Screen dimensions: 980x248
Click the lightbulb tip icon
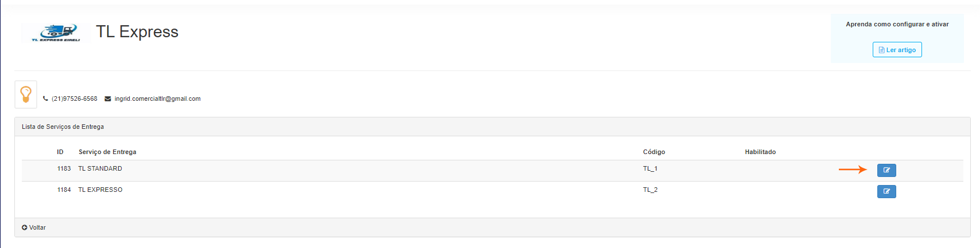(26, 95)
